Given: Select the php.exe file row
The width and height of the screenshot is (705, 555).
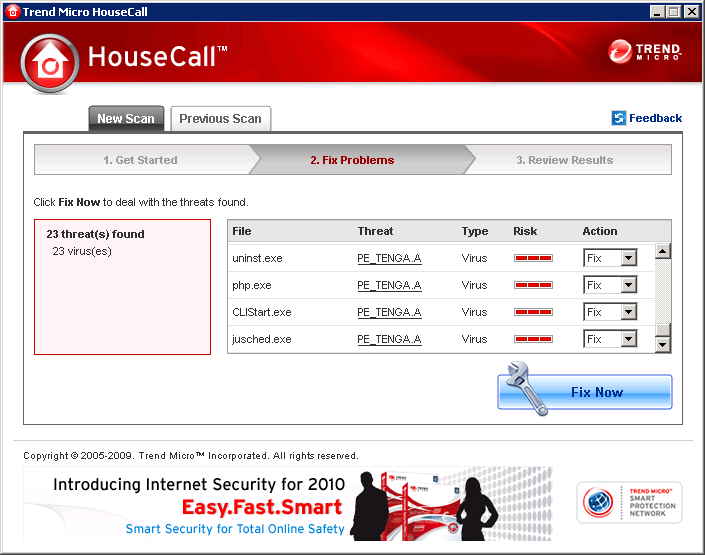Looking at the screenshot, I should [442, 285].
